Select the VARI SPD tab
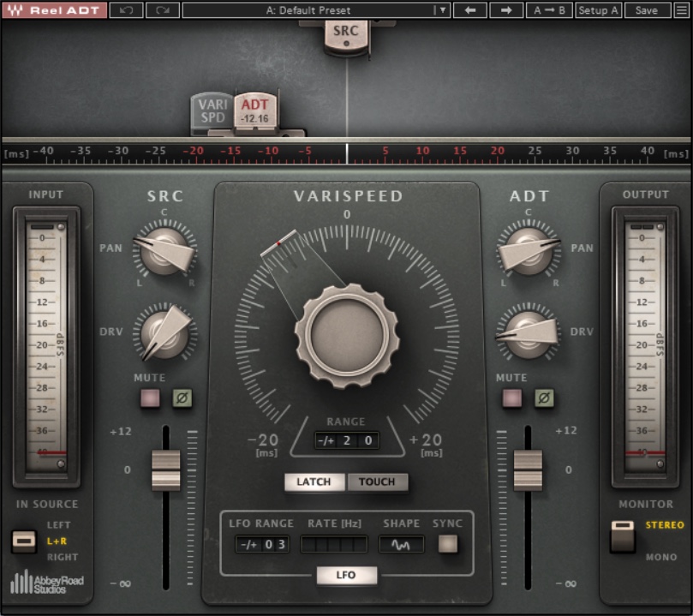This screenshot has width=693, height=616. tap(212, 111)
